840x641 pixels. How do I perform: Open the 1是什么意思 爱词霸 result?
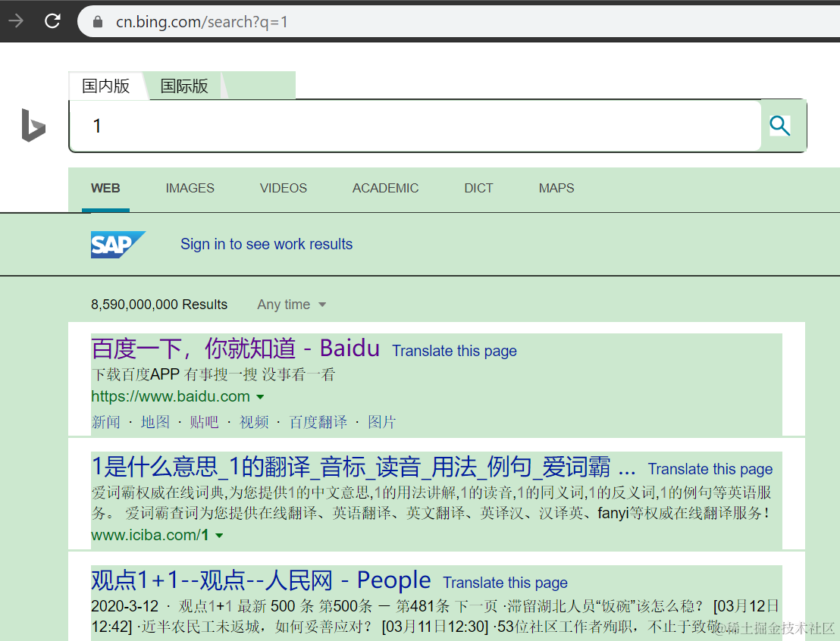(x=363, y=467)
